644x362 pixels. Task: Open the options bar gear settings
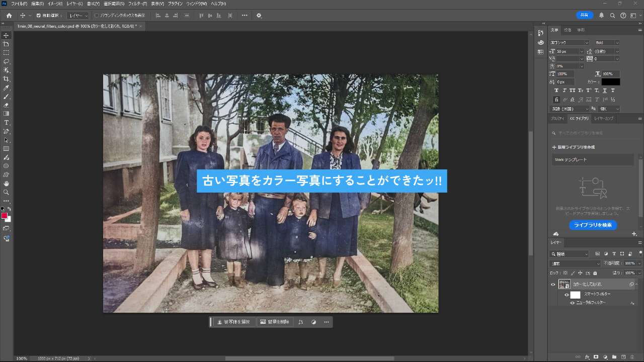(259, 16)
